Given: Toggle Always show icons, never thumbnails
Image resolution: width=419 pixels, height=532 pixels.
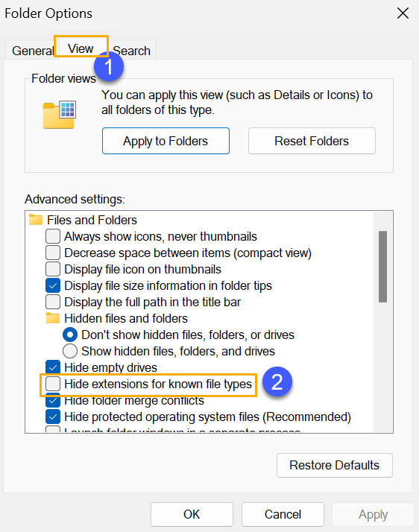Looking at the screenshot, I should [53, 236].
